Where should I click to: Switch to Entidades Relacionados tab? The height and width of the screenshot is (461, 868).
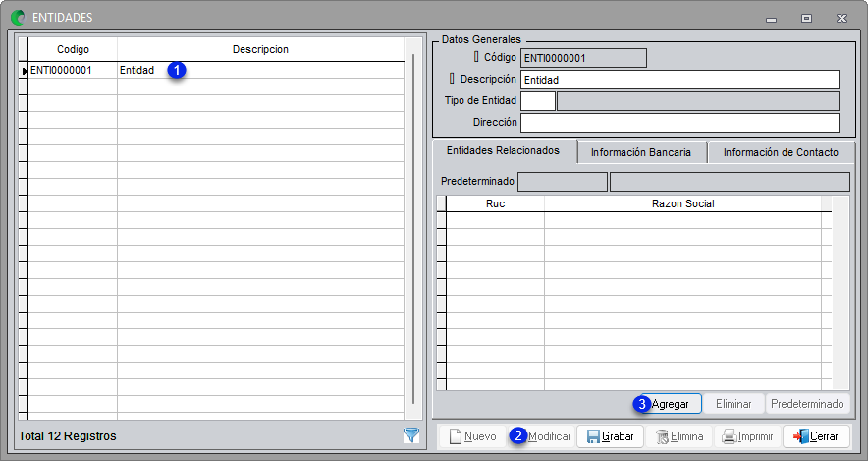tap(503, 150)
